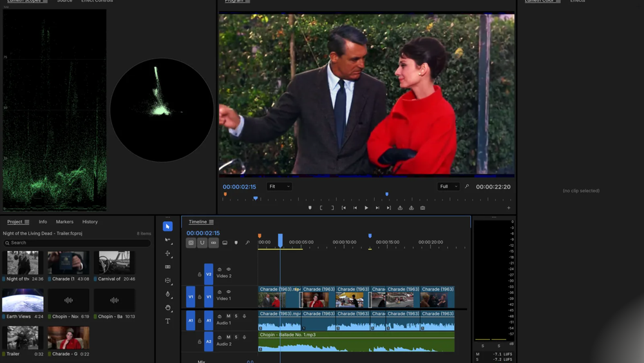Screen dimensions: 644x363
Task: Select Chopin - Ballade No. 1.mp3 clip
Action: click(356, 342)
